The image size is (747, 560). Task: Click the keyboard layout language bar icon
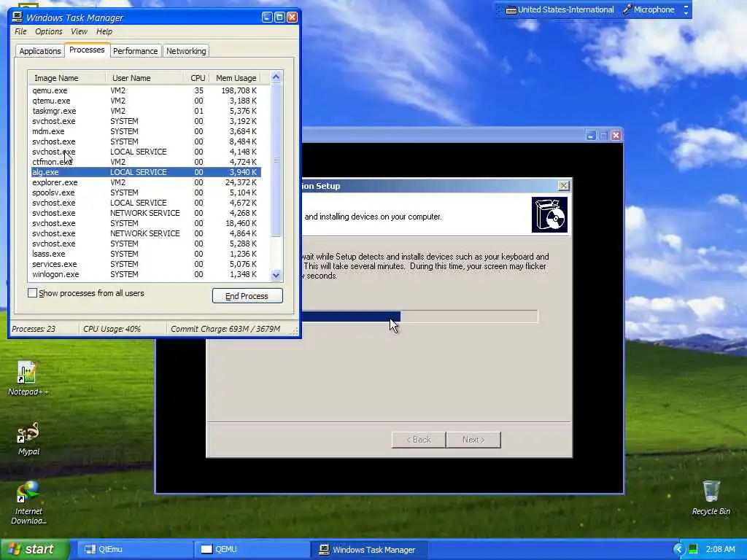[511, 10]
